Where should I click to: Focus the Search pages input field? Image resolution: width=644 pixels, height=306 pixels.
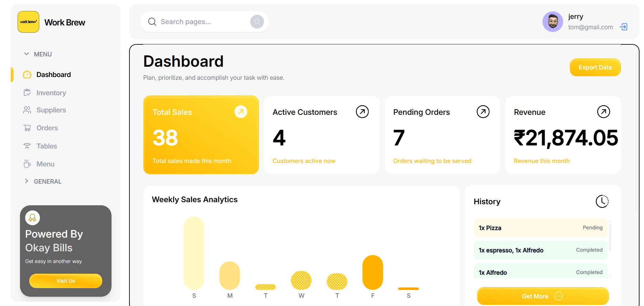[203, 22]
